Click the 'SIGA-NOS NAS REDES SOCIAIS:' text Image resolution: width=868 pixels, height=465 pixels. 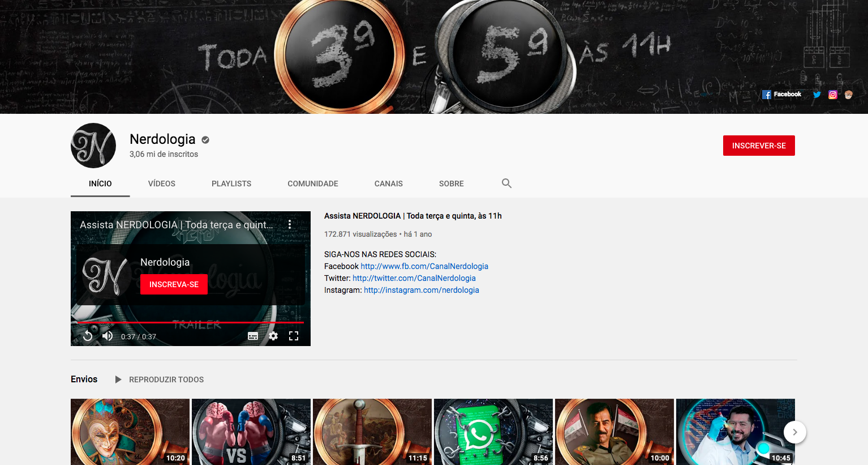click(x=380, y=254)
